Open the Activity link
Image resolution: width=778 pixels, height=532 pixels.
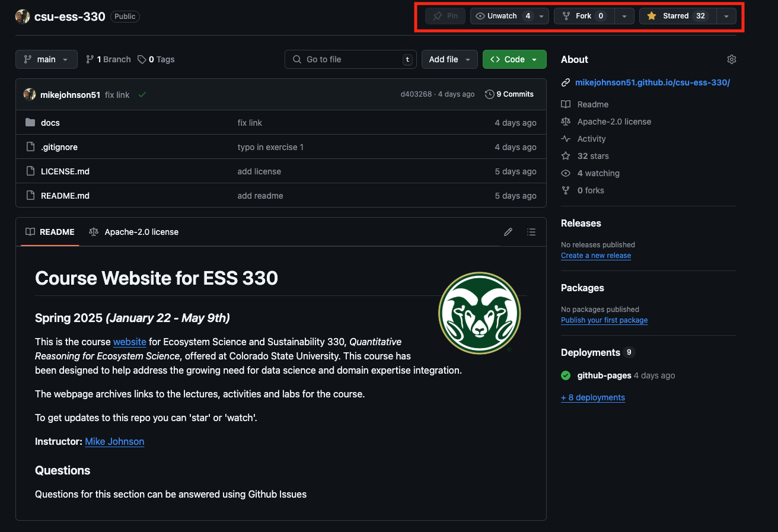coord(591,139)
